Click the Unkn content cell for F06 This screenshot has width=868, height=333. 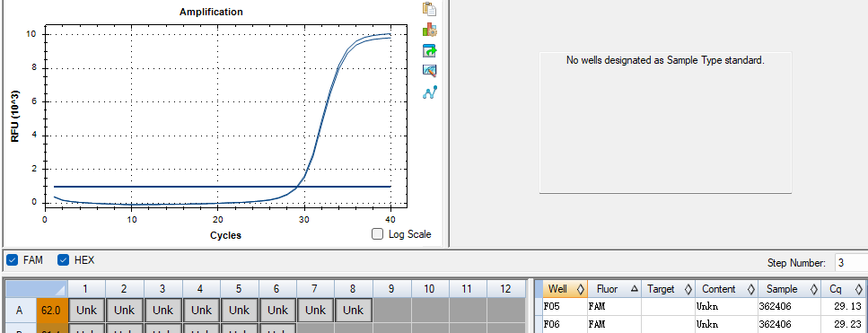[x=727, y=324]
